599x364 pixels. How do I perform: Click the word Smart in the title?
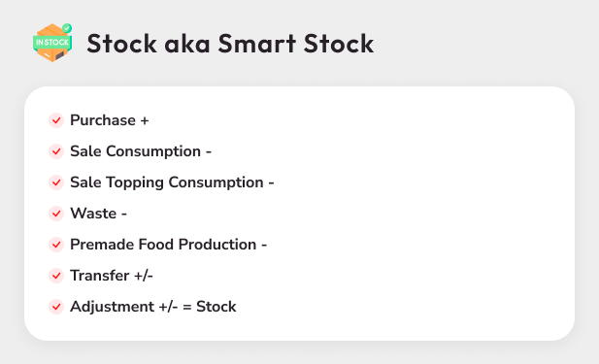tap(257, 43)
